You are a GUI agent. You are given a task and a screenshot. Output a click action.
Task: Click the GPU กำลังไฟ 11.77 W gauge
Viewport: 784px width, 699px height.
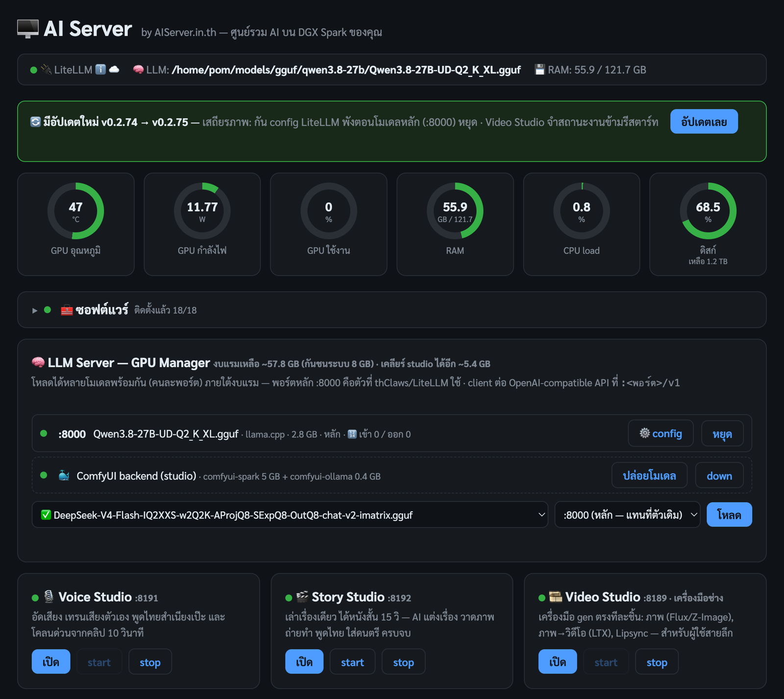tap(202, 211)
